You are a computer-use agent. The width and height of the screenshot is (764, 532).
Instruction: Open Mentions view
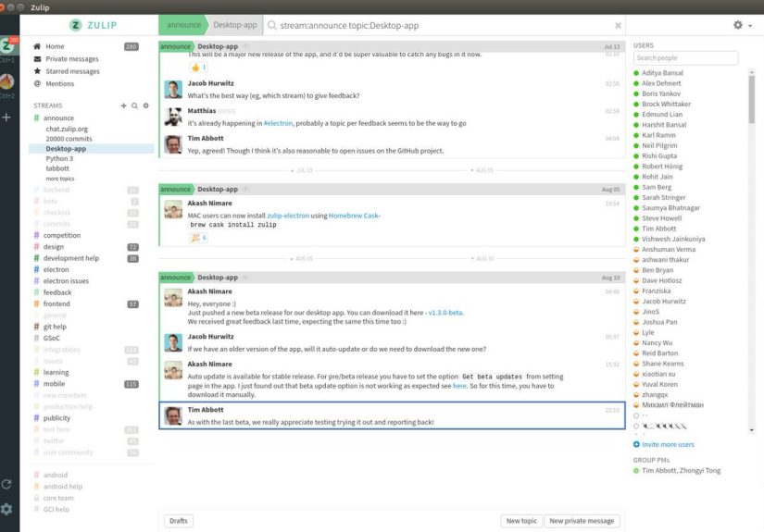[x=60, y=83]
